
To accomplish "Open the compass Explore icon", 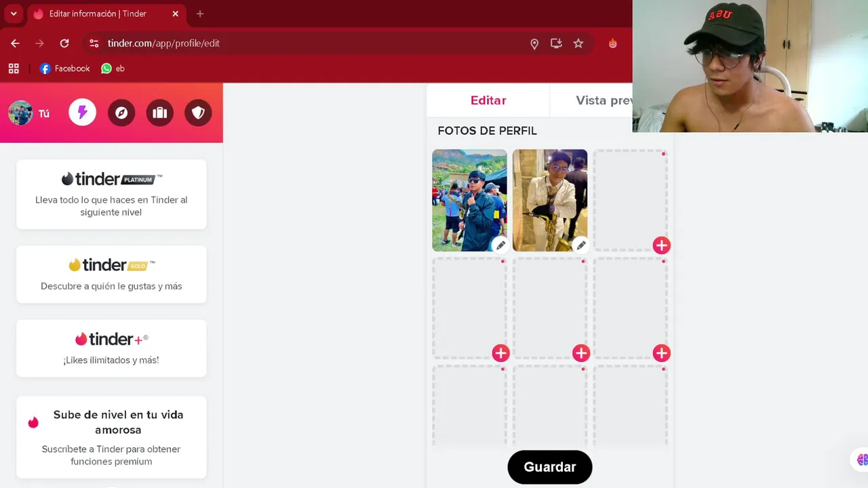I will [121, 113].
